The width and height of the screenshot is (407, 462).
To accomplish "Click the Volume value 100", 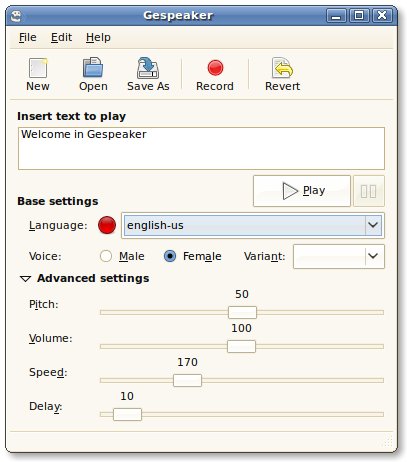I will pos(241,328).
